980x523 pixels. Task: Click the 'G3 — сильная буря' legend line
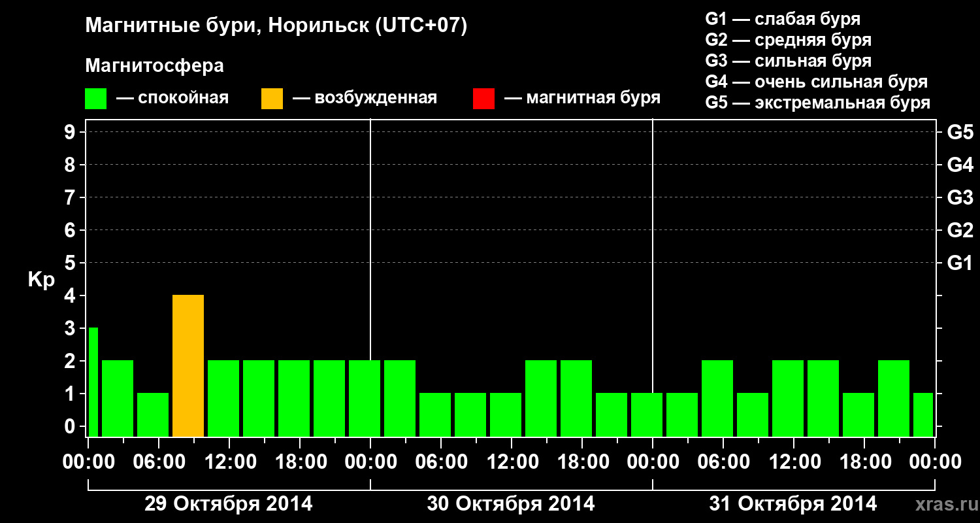coord(788,61)
